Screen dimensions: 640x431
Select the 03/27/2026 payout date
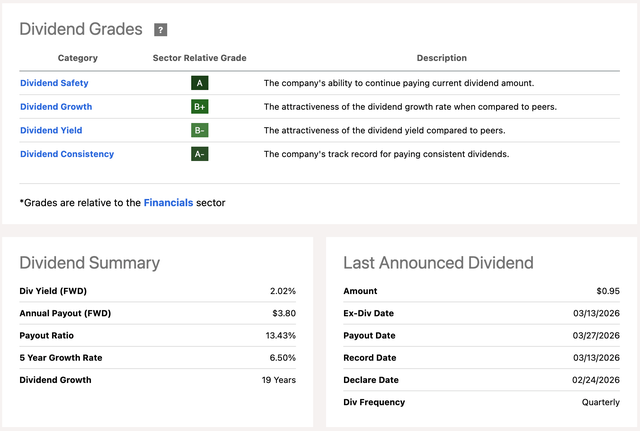596,335
